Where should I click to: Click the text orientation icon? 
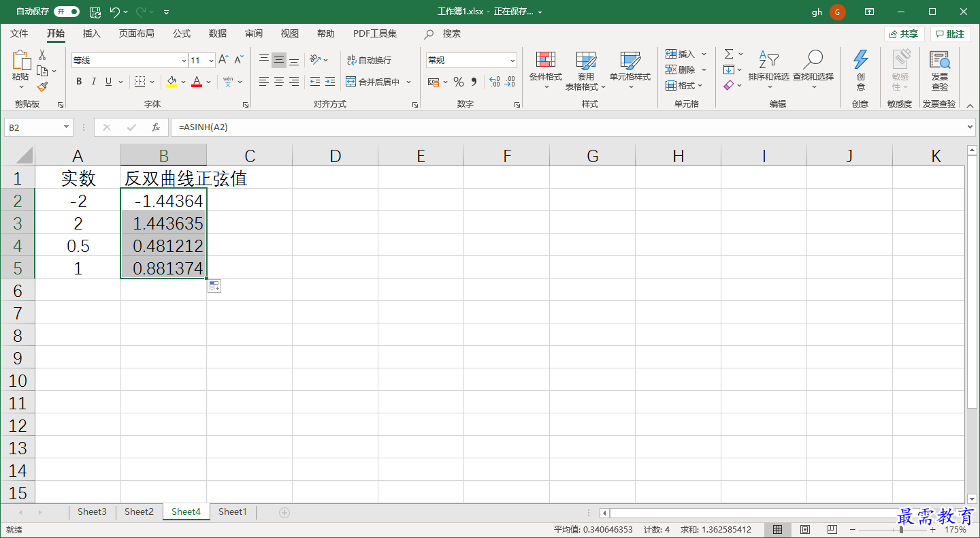tap(314, 60)
